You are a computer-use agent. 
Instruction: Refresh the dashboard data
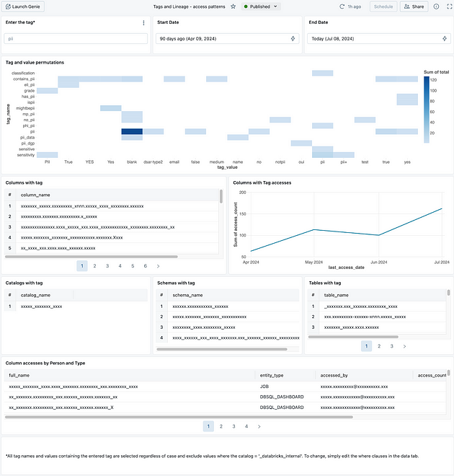[x=342, y=6]
